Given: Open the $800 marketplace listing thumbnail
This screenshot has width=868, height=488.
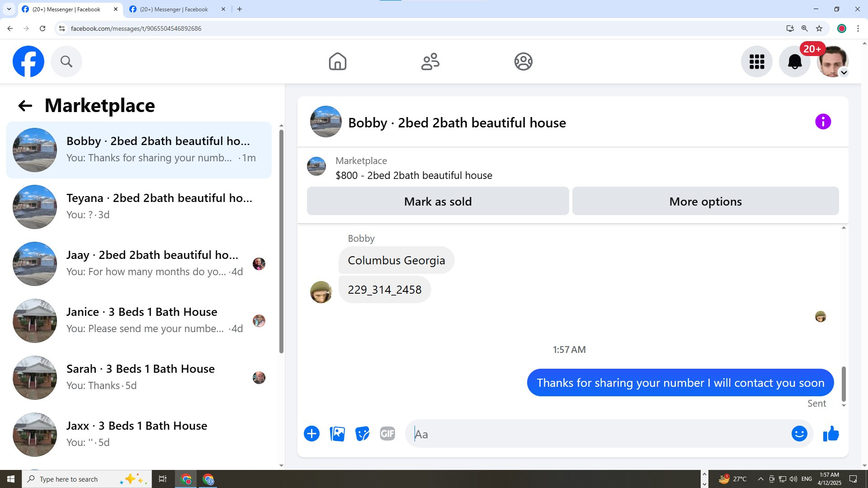Looking at the screenshot, I should (316, 166).
